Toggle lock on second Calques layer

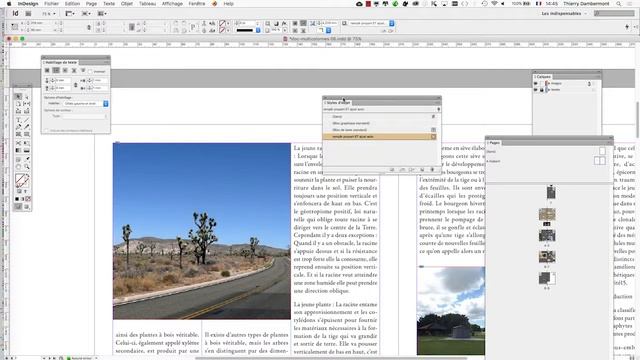coord(542,90)
